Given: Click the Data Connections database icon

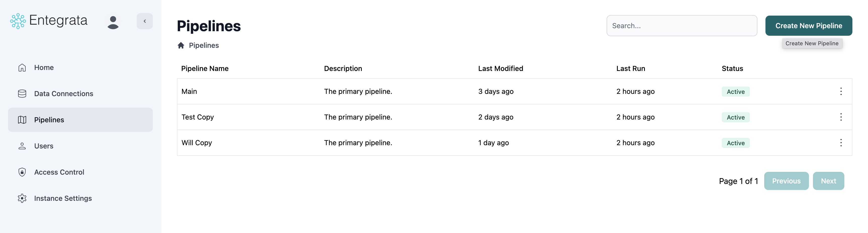Looking at the screenshot, I should (x=22, y=93).
